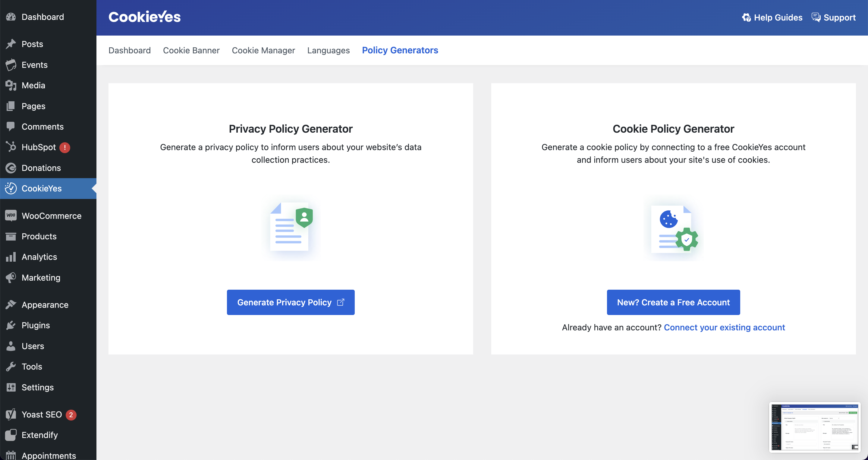The width and height of the screenshot is (868, 460).
Task: Open the Posts menu item
Action: coord(48,44)
